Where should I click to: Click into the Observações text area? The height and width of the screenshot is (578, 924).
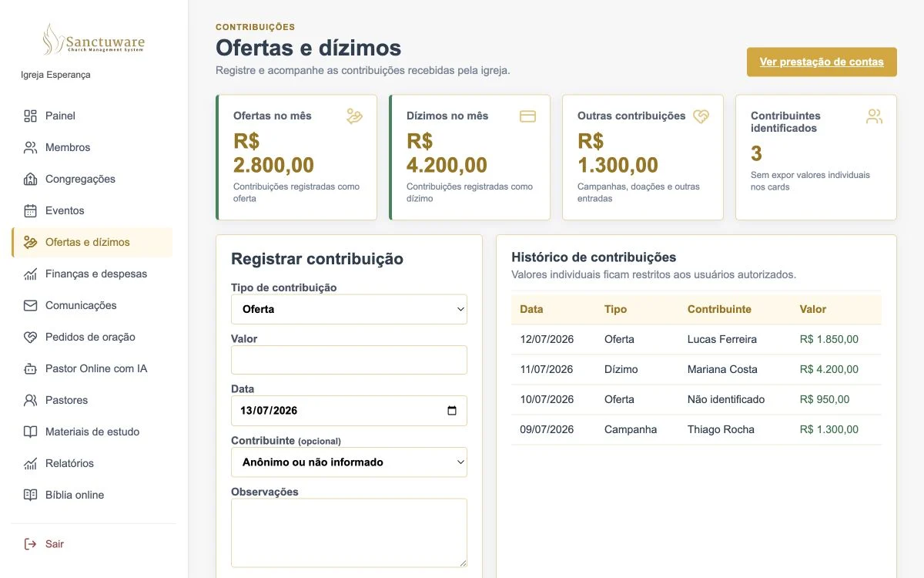pos(349,533)
